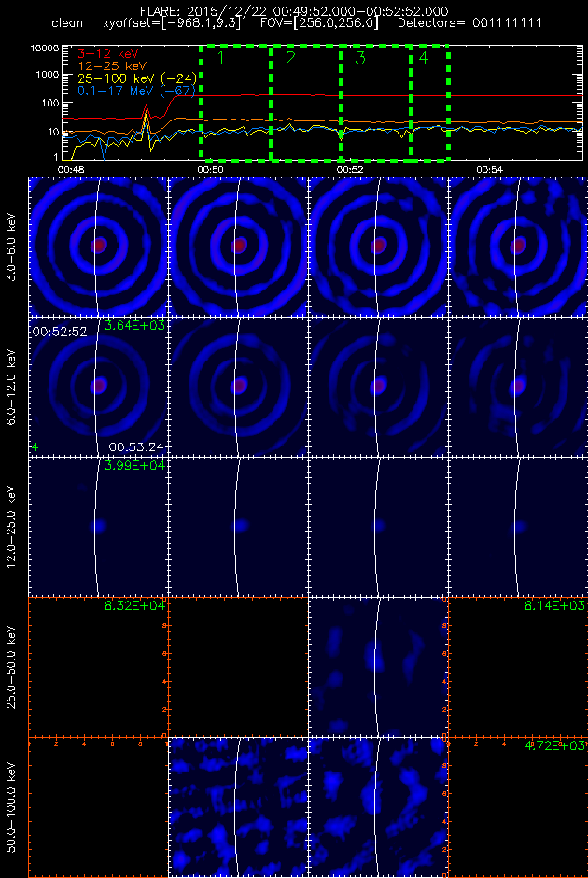This screenshot has width=588, height=878.
Task: Click the 1000 y-axis tick label
Action: tap(49, 75)
